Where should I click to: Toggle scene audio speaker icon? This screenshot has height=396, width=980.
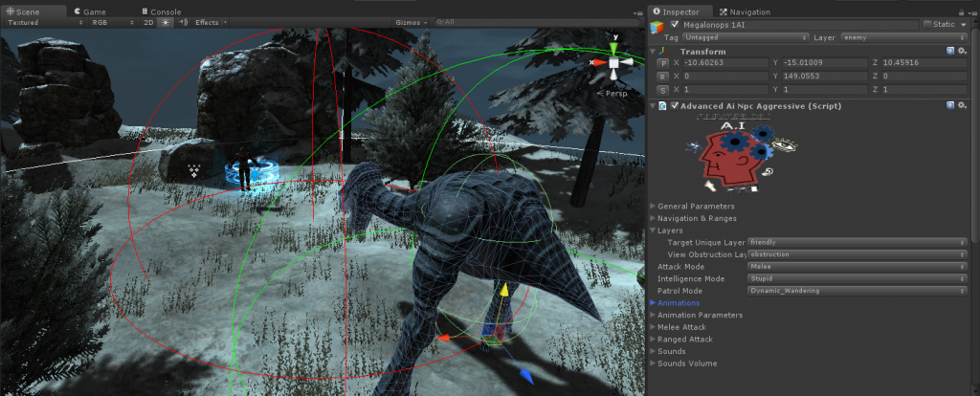[x=181, y=22]
